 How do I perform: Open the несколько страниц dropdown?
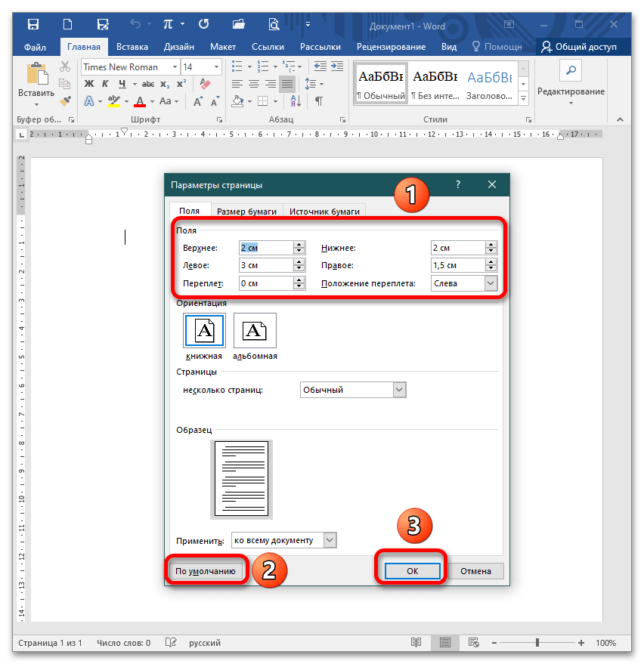click(399, 390)
